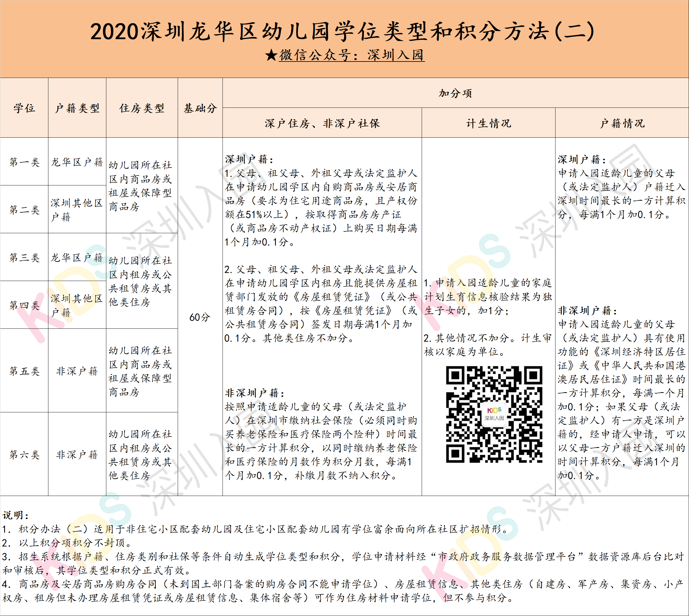Click the 独生子女加1分 family planning item

(x=488, y=297)
